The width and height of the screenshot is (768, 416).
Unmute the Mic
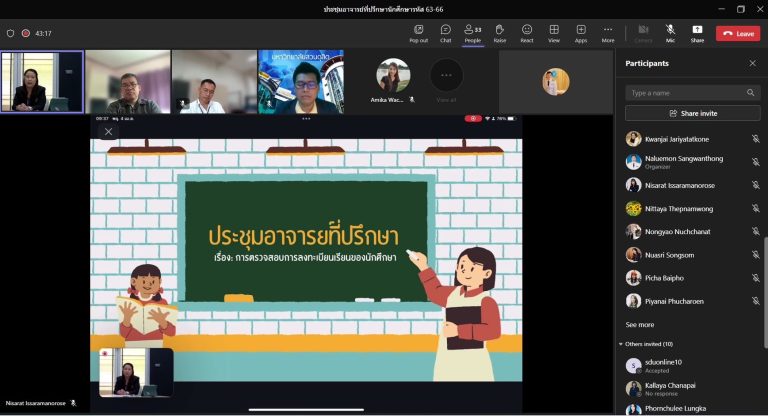point(670,33)
